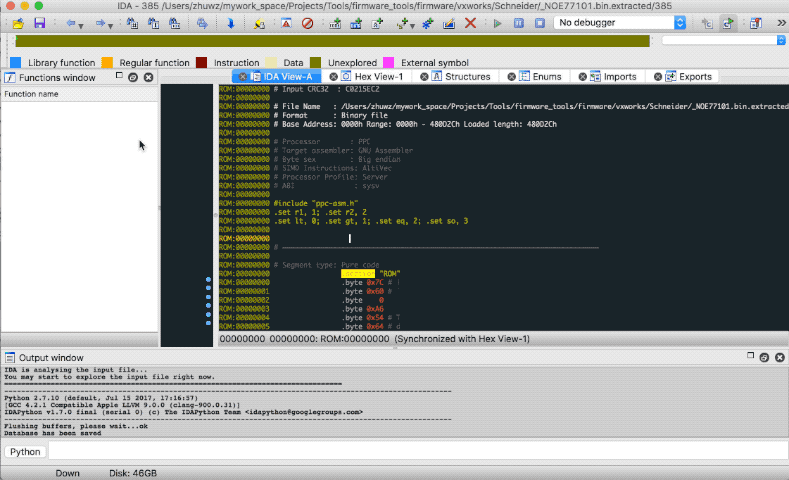Float the Functions window using the circle icon
The width and height of the screenshot is (789, 480).
click(133, 77)
